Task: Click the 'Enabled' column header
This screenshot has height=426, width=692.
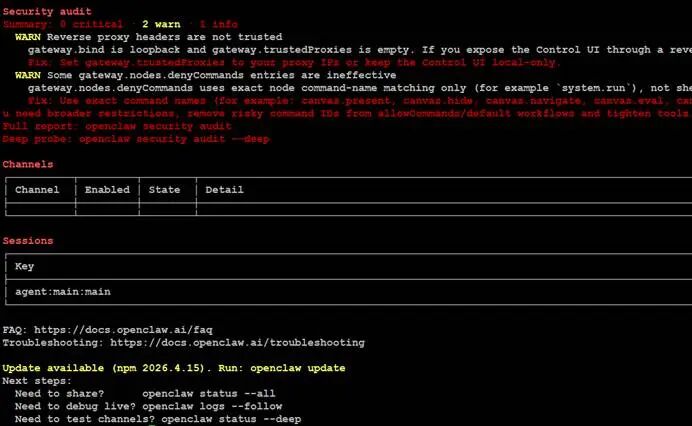Action: click(107, 190)
